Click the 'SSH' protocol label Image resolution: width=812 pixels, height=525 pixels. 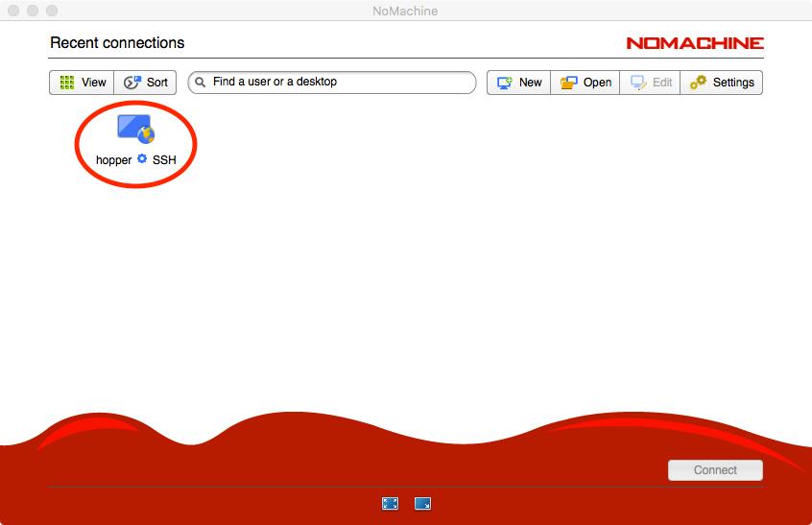(164, 160)
